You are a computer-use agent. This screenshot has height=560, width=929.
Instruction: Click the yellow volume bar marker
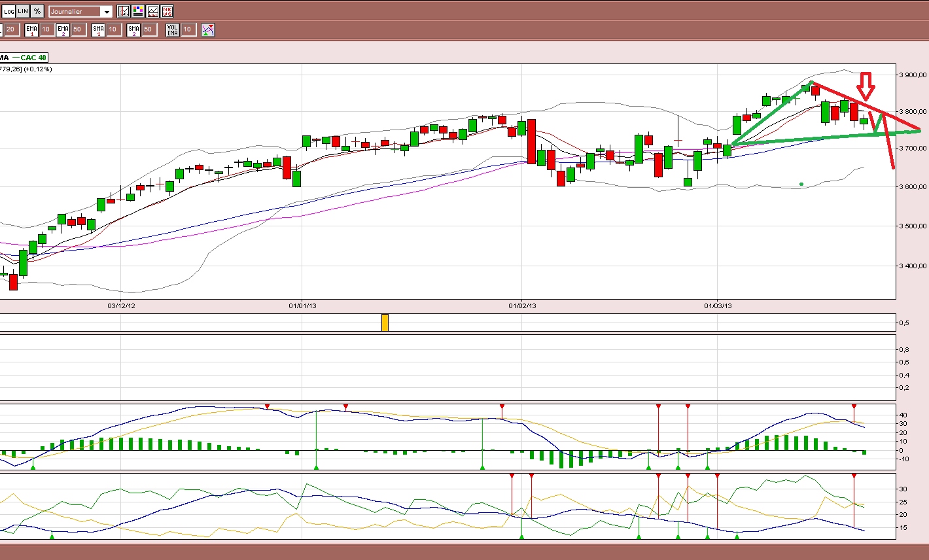click(385, 323)
